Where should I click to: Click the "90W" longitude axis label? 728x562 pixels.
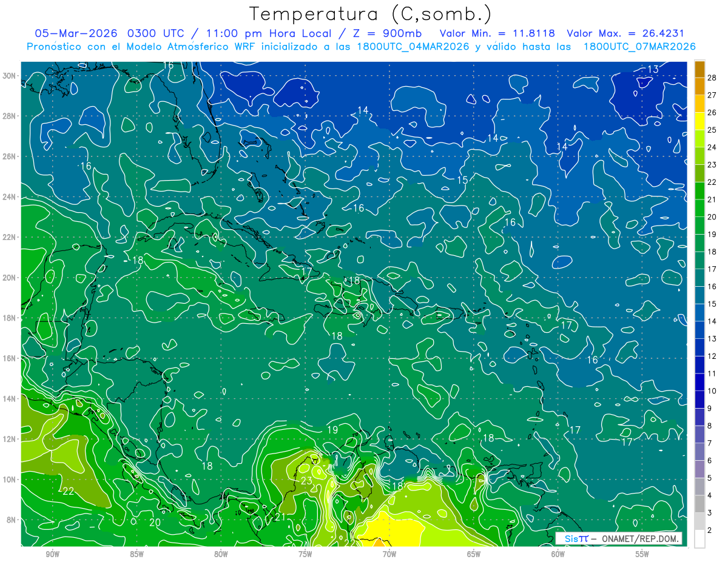52,555
